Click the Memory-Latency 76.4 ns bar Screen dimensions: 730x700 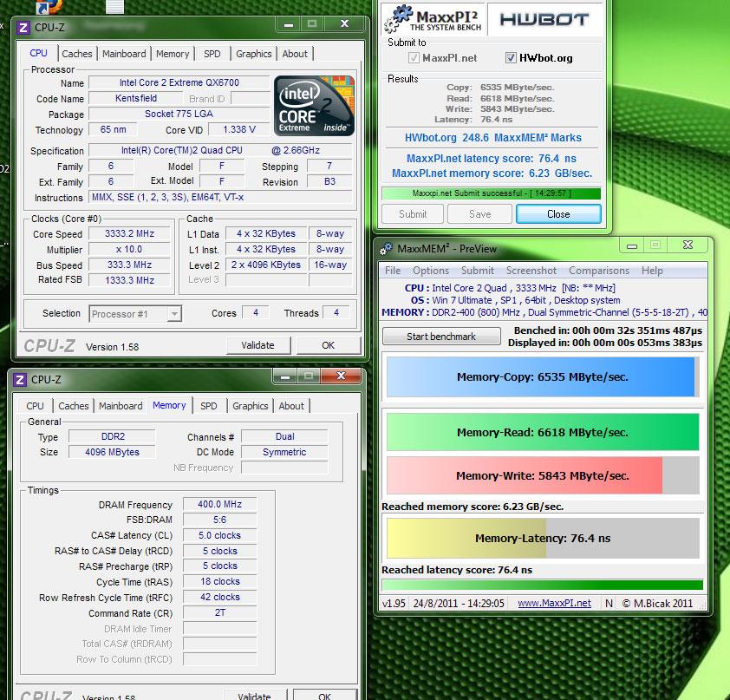(x=543, y=539)
